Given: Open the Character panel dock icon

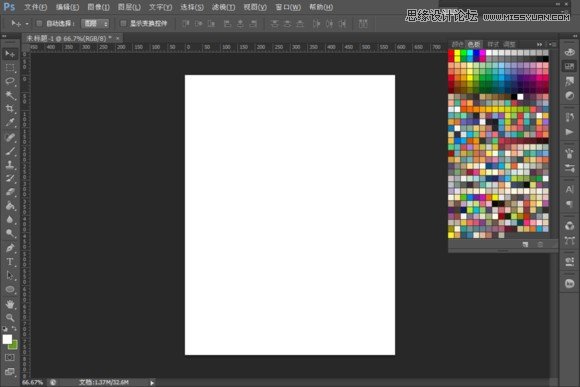Looking at the screenshot, I should (569, 189).
